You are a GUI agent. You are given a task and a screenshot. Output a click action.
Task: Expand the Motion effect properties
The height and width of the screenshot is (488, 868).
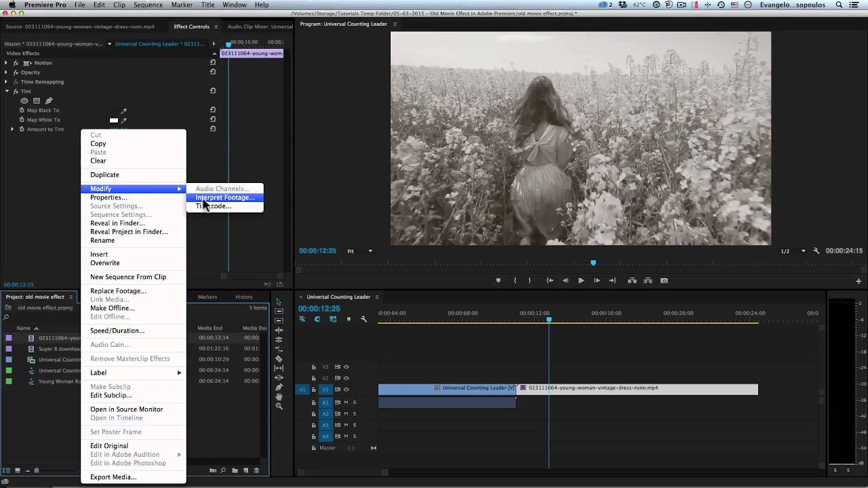pyautogui.click(x=6, y=63)
